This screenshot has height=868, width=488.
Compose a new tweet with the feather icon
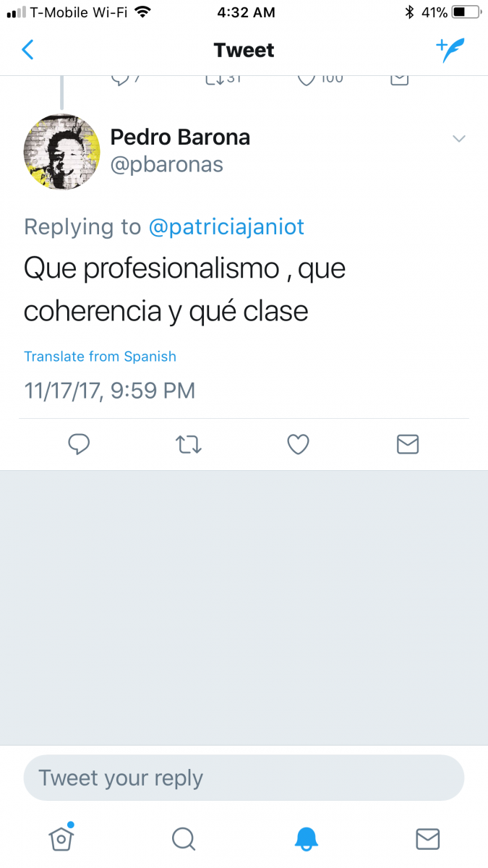click(450, 50)
